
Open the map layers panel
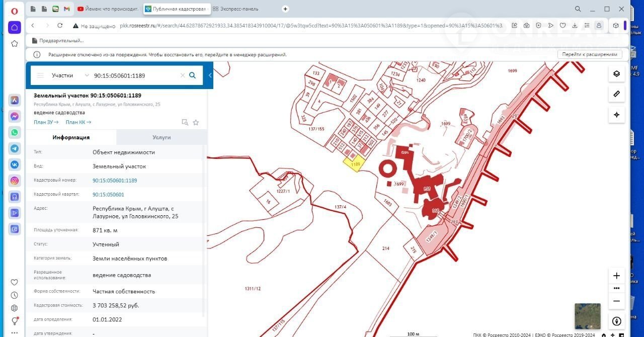point(616,73)
